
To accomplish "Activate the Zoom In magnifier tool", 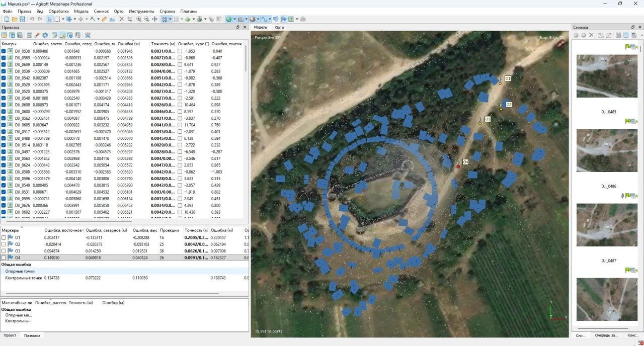I will click(139, 19).
